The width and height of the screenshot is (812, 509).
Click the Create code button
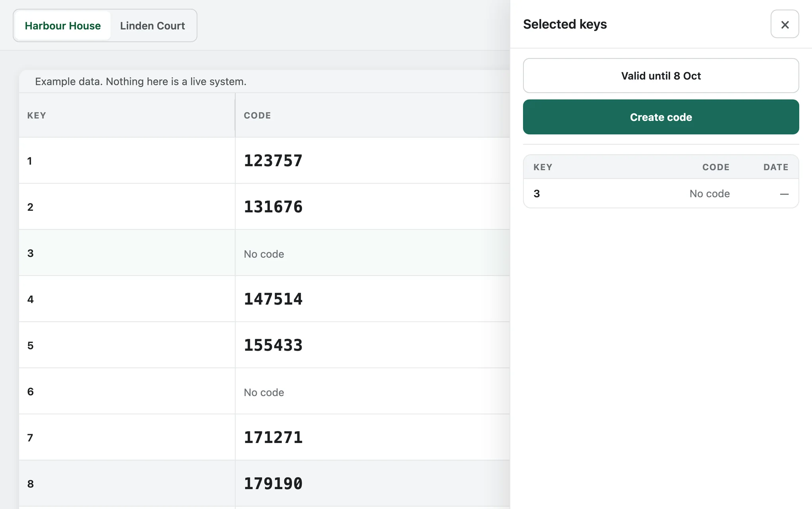tap(661, 117)
